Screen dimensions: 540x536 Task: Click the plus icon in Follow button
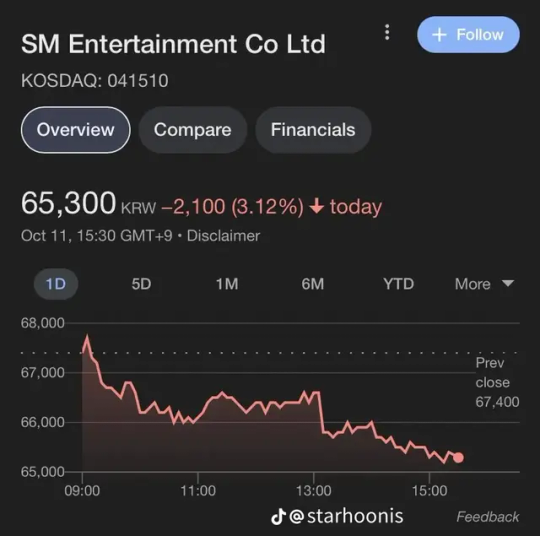(439, 35)
